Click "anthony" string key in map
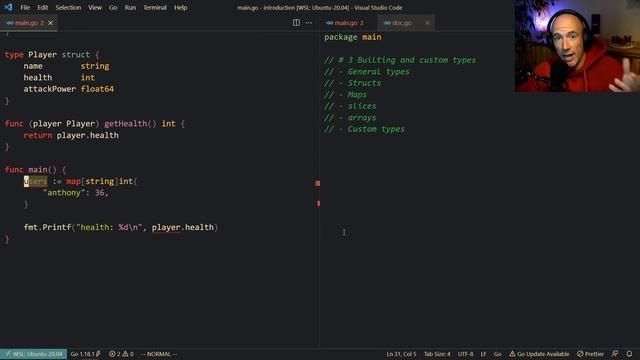 click(x=64, y=193)
